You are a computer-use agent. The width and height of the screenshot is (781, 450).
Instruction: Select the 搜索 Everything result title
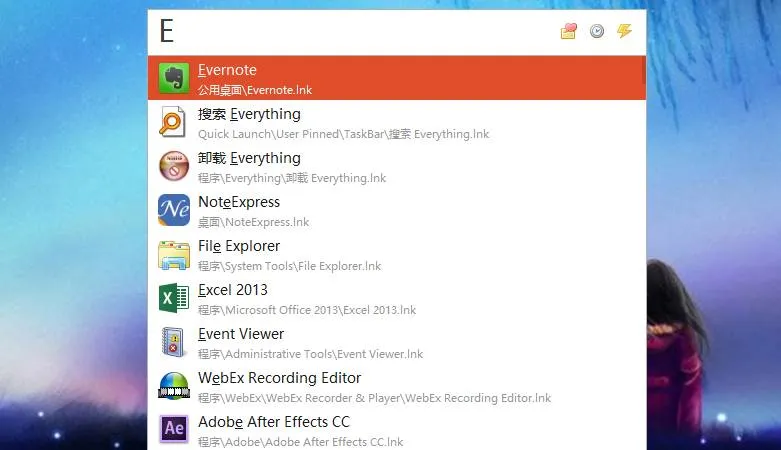point(250,114)
